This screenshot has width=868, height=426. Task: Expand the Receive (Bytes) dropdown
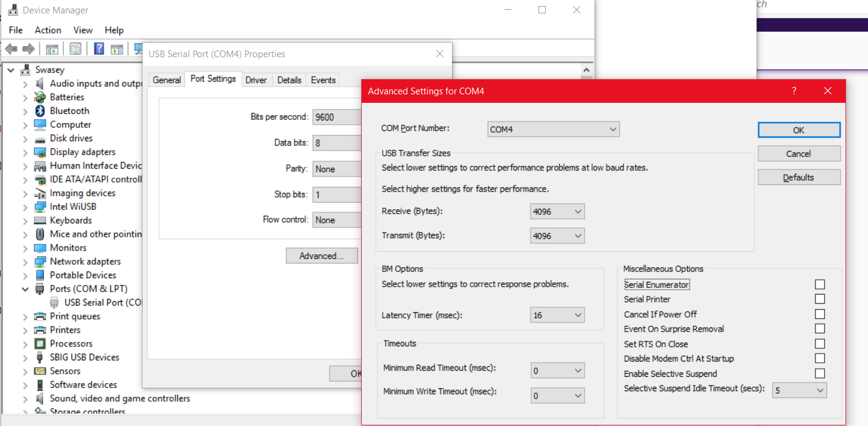pyautogui.click(x=557, y=212)
